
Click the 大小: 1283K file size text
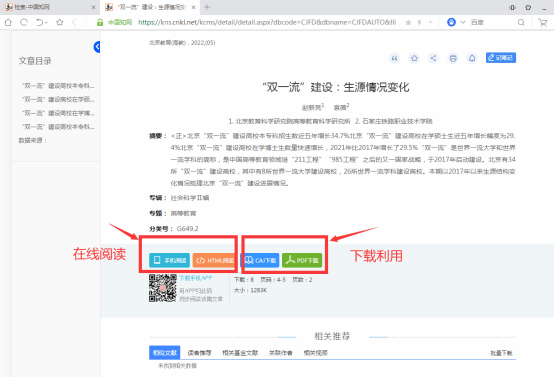click(250, 290)
